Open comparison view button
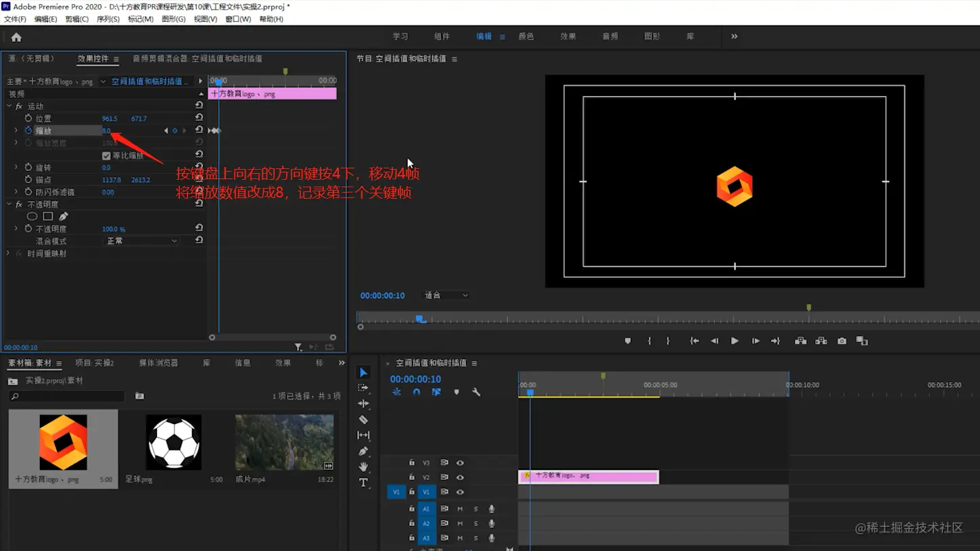This screenshot has height=551, width=980. (862, 341)
